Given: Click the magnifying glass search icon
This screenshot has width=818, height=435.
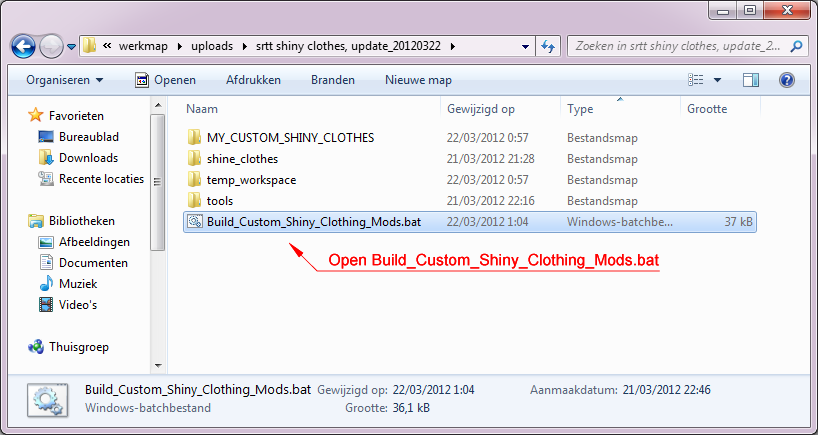Looking at the screenshot, I should coord(796,46).
